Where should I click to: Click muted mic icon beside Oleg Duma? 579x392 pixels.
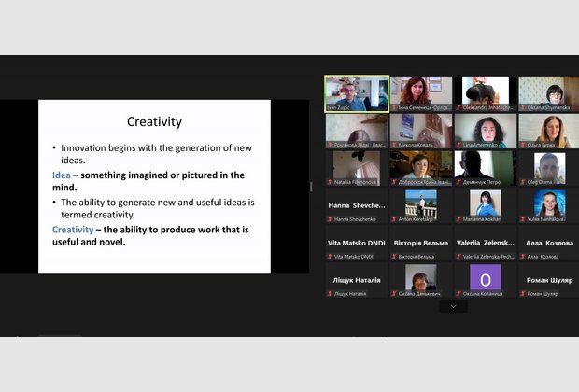pos(523,182)
